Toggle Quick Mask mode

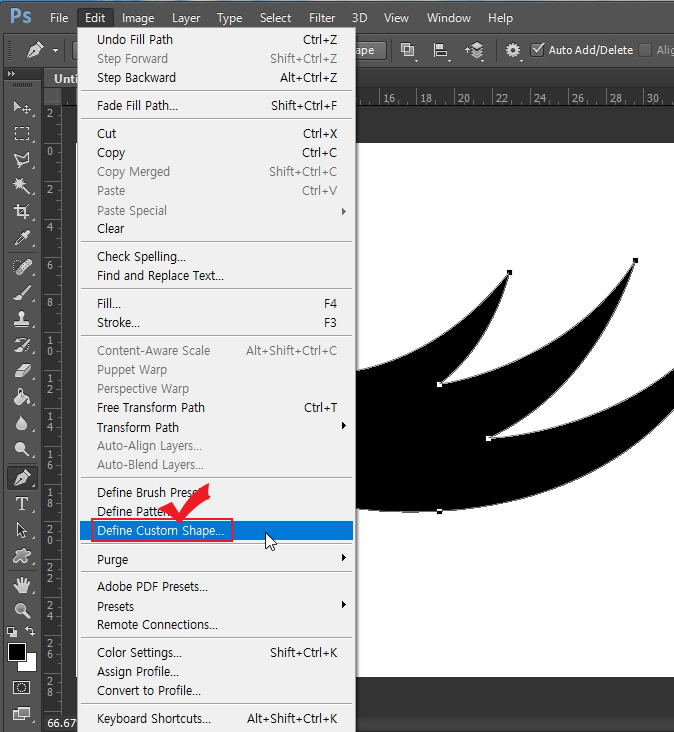(x=21, y=688)
